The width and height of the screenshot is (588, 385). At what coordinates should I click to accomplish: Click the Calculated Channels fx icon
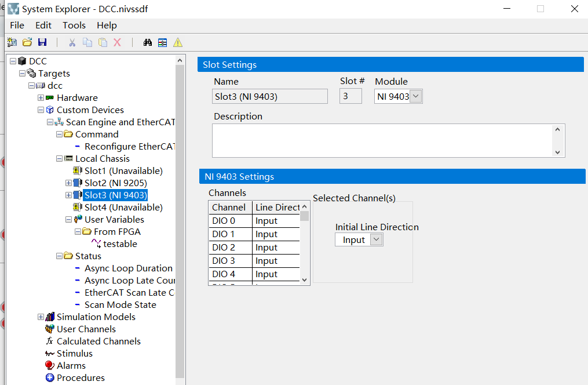point(49,341)
